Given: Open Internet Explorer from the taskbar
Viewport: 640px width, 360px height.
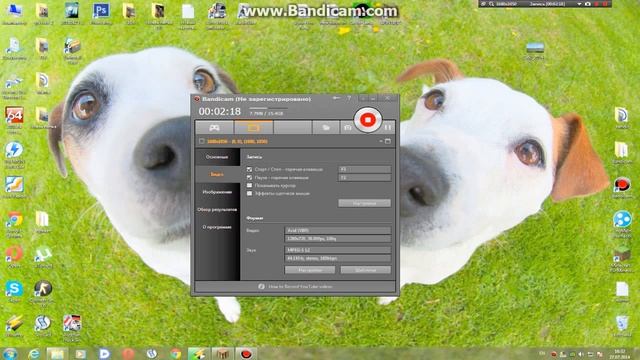Looking at the screenshot, I should (34, 354).
